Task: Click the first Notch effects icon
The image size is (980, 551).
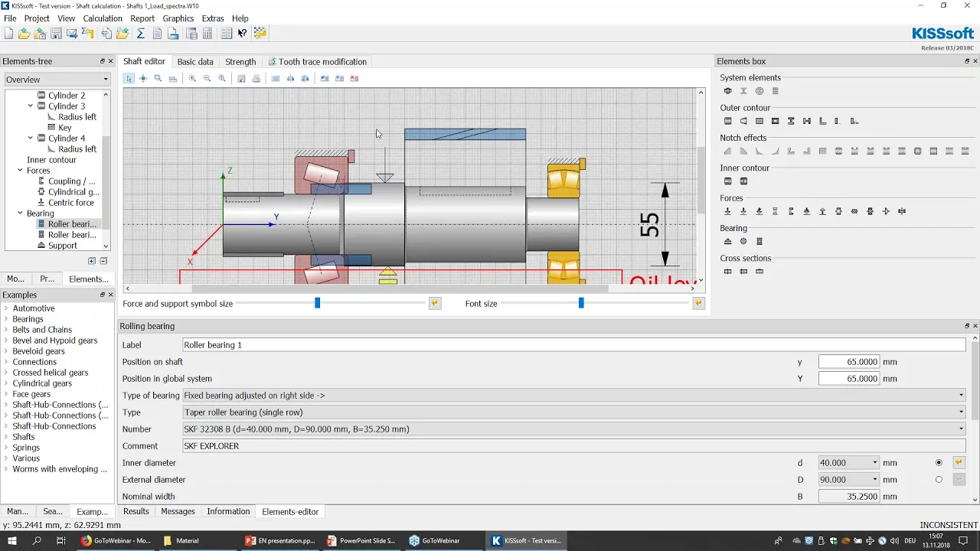Action: [x=728, y=152]
